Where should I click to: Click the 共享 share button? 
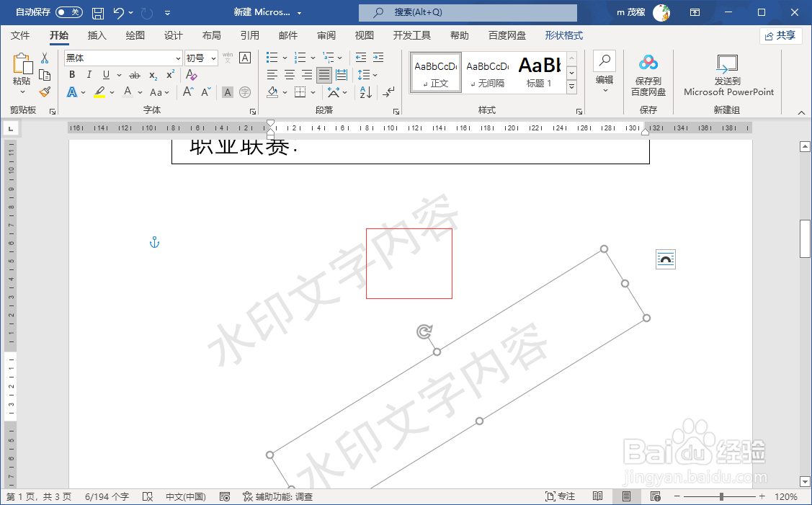(x=780, y=35)
